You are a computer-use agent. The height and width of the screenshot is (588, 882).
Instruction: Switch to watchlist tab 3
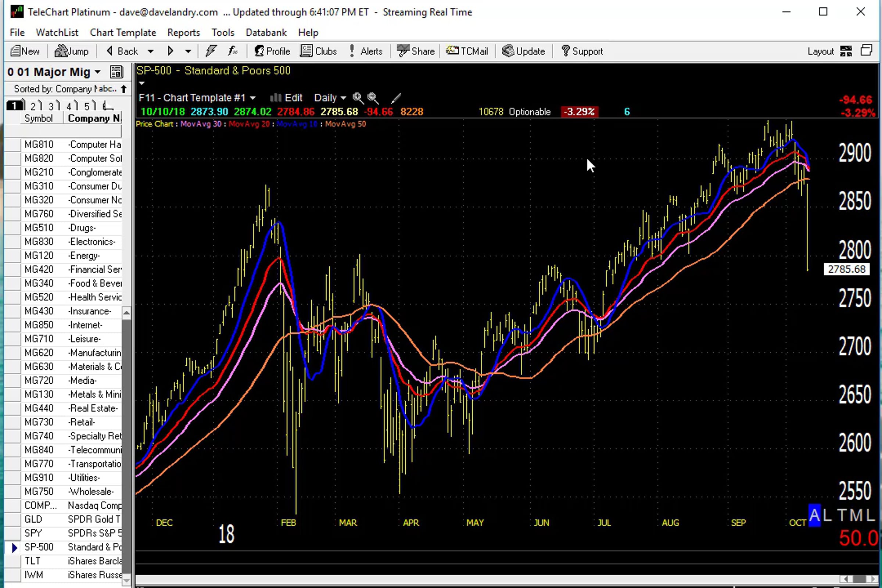pos(52,106)
